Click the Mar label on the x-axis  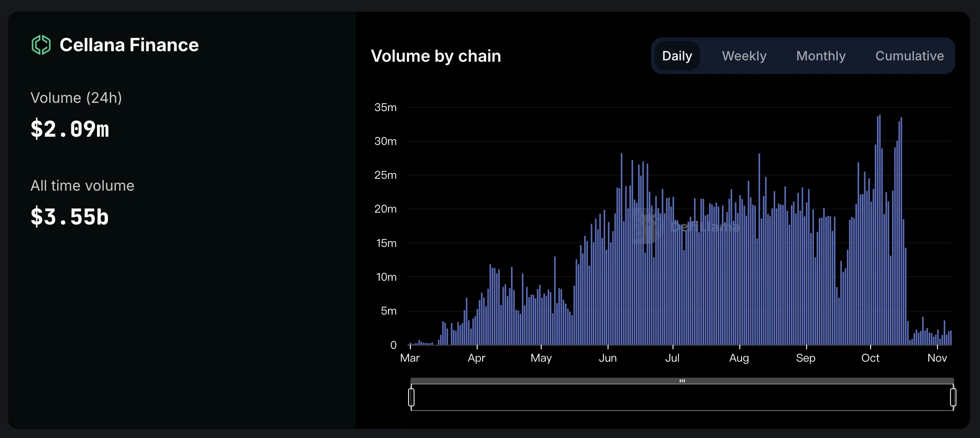pyautogui.click(x=409, y=358)
